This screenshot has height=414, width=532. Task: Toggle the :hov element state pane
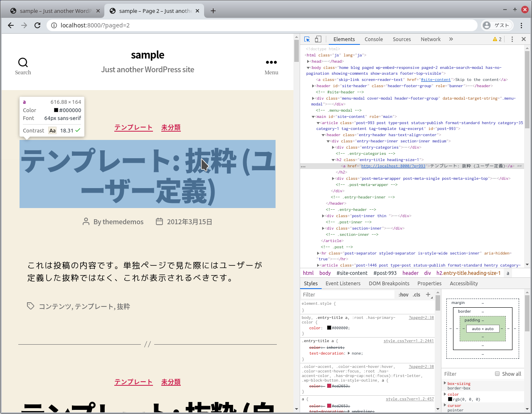click(403, 294)
